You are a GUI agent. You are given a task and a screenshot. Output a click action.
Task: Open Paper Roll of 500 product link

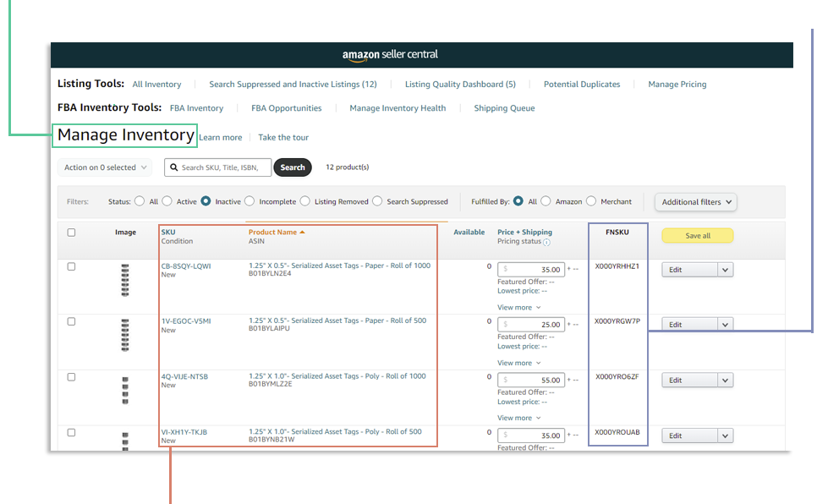point(337,321)
